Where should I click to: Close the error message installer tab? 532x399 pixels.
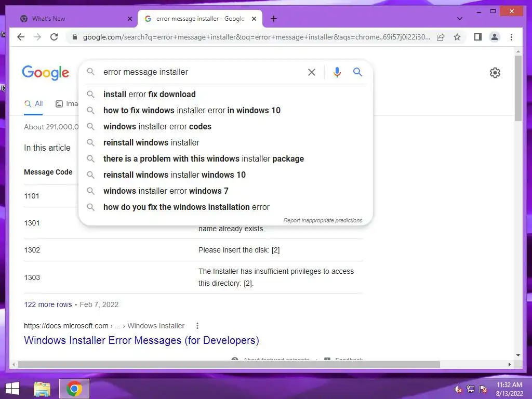point(254,19)
